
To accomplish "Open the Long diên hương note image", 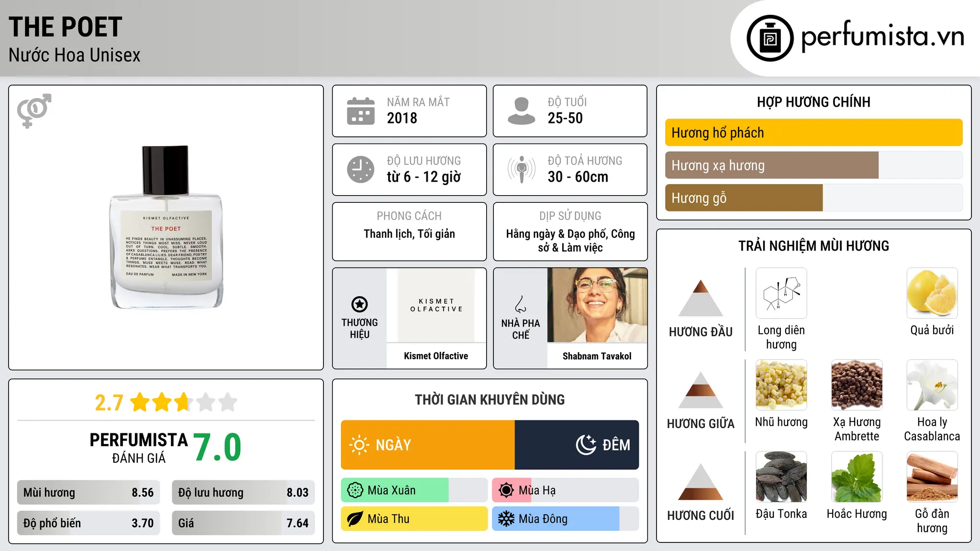I will pyautogui.click(x=781, y=293).
